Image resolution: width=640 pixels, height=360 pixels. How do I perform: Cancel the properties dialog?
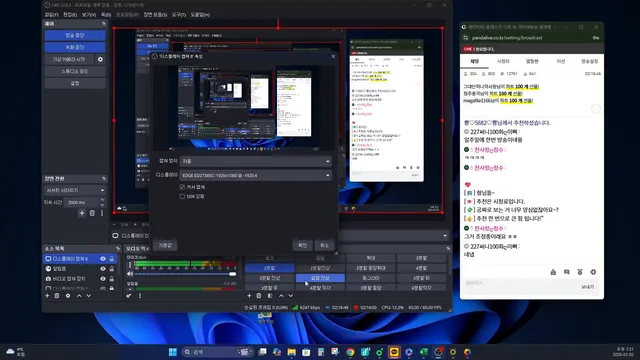coord(324,245)
